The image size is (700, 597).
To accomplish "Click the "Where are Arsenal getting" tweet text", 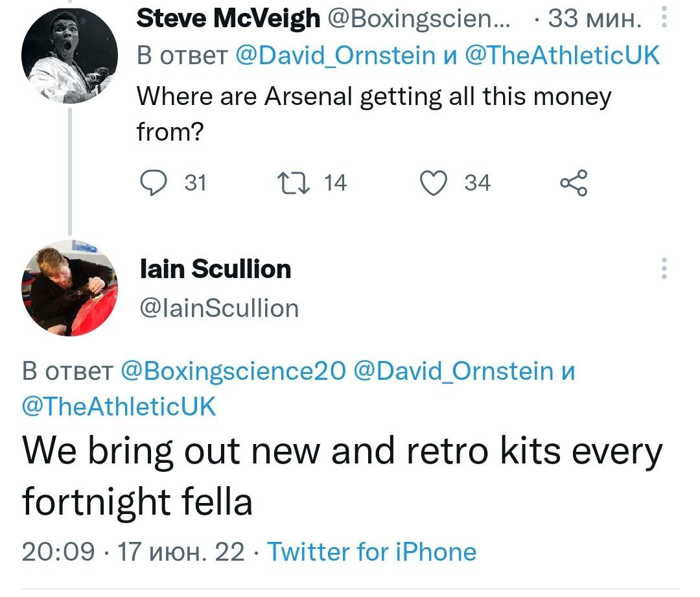I will point(374,97).
